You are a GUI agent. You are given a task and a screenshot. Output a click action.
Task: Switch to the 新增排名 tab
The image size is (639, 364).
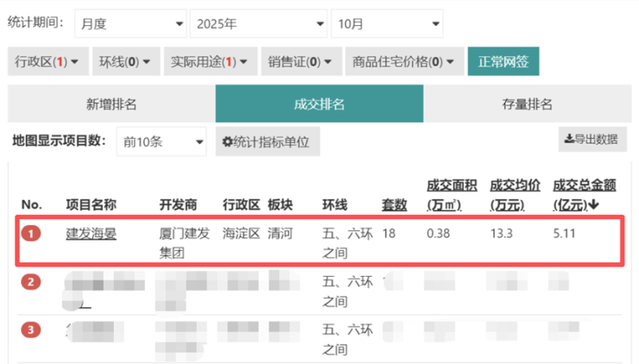[x=111, y=104]
